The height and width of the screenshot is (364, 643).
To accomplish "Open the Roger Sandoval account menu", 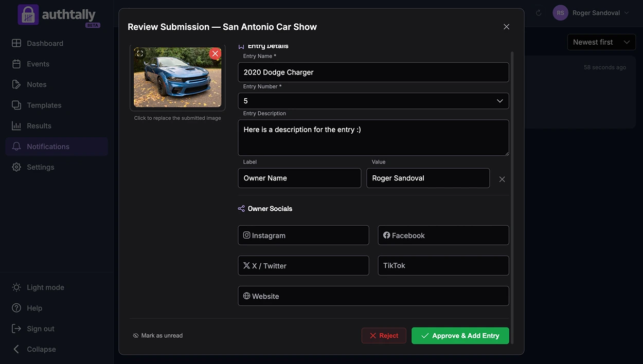I will tap(591, 13).
